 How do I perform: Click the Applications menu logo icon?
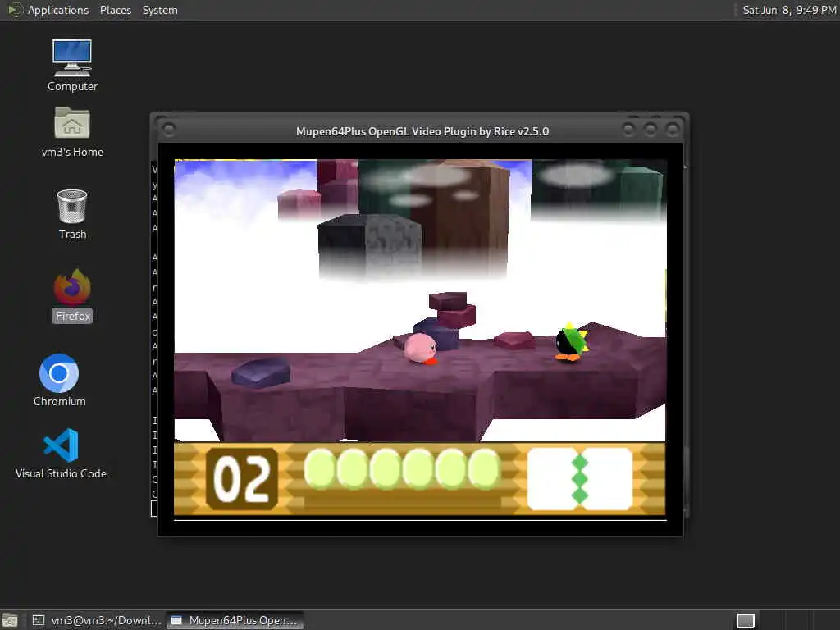(15, 10)
